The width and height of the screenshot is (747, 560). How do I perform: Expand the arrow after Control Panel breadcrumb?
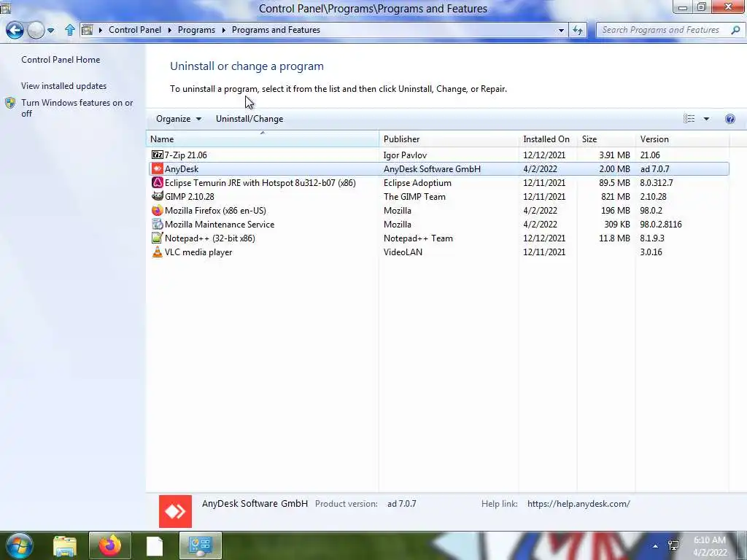[169, 30]
